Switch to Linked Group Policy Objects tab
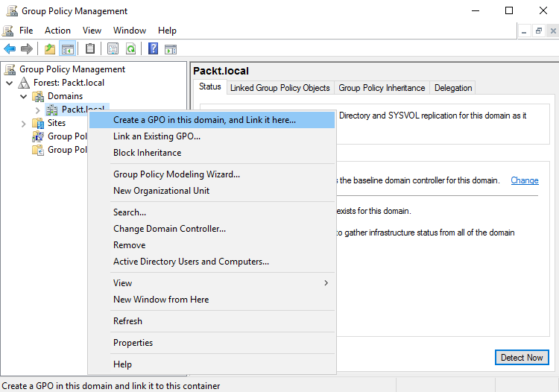Viewport: 559px width, 392px height. pyautogui.click(x=279, y=88)
